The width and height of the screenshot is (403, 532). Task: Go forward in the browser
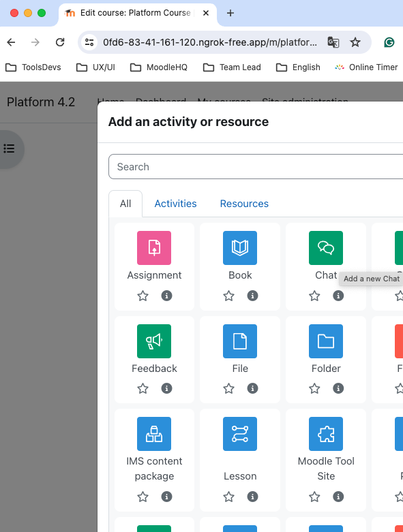[x=35, y=42]
